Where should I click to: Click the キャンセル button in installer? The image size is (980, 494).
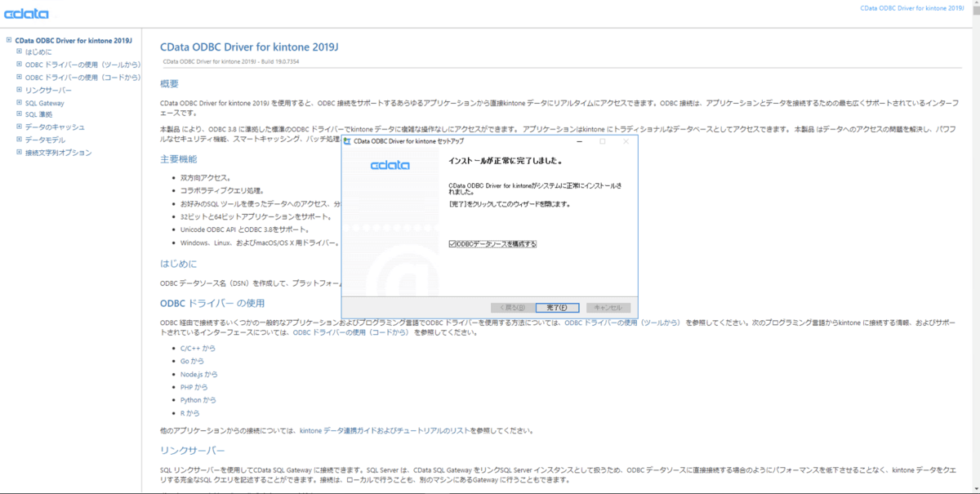pos(608,308)
